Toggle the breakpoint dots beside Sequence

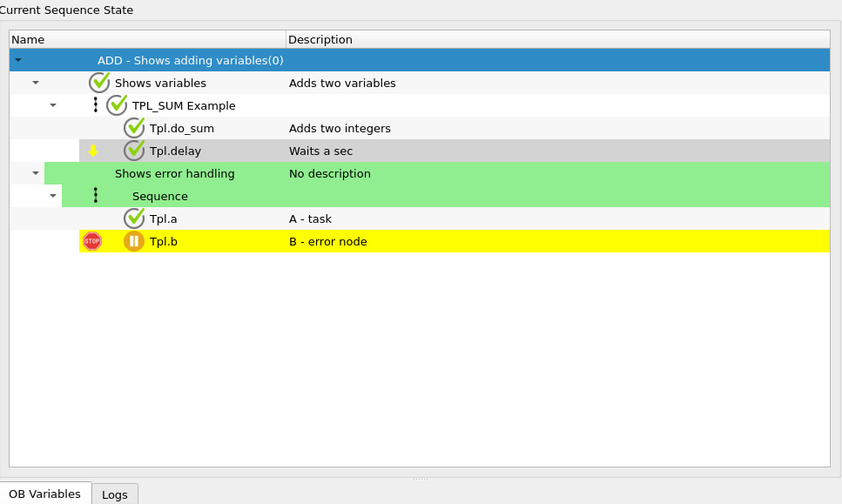95,196
